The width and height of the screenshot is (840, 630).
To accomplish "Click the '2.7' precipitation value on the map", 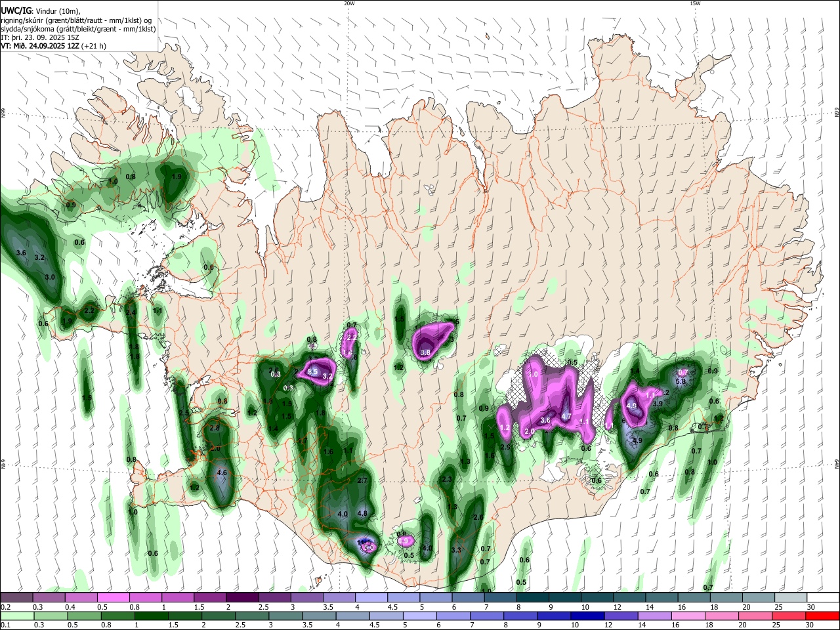I will point(362,481).
